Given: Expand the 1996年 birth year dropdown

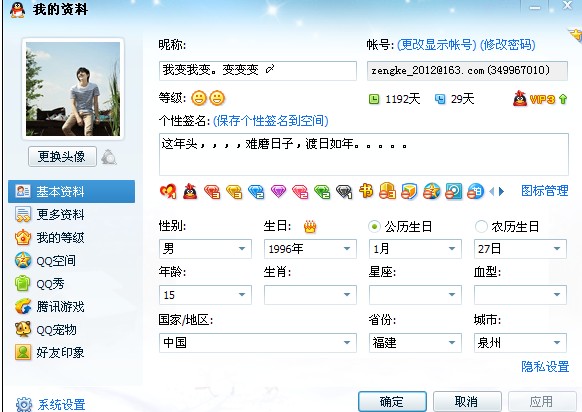Looking at the screenshot, I should point(310,249).
